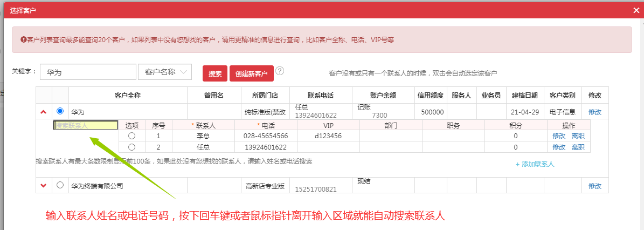Expand the 华为终端有限公司 customer row
Viewport: 644px width, 230px height.
44,186
